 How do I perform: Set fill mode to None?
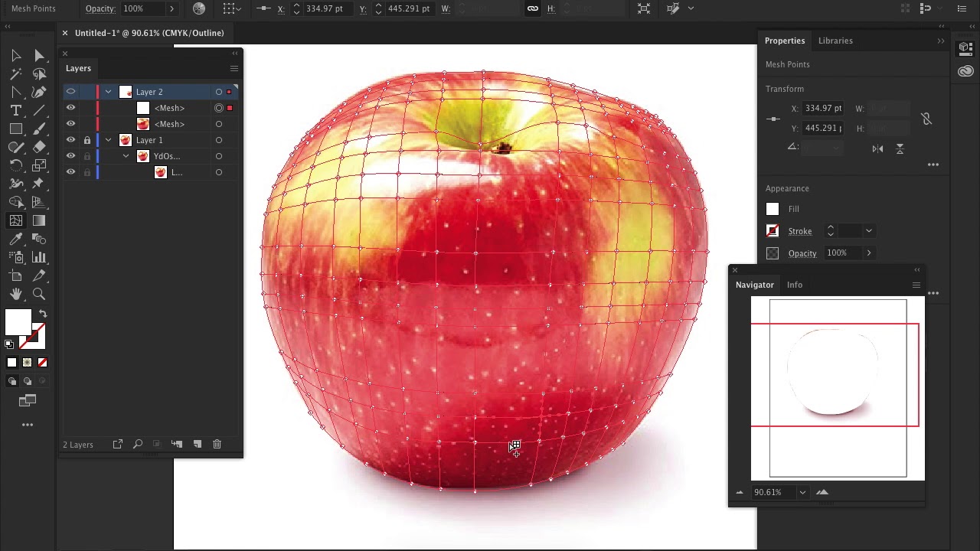click(x=42, y=362)
